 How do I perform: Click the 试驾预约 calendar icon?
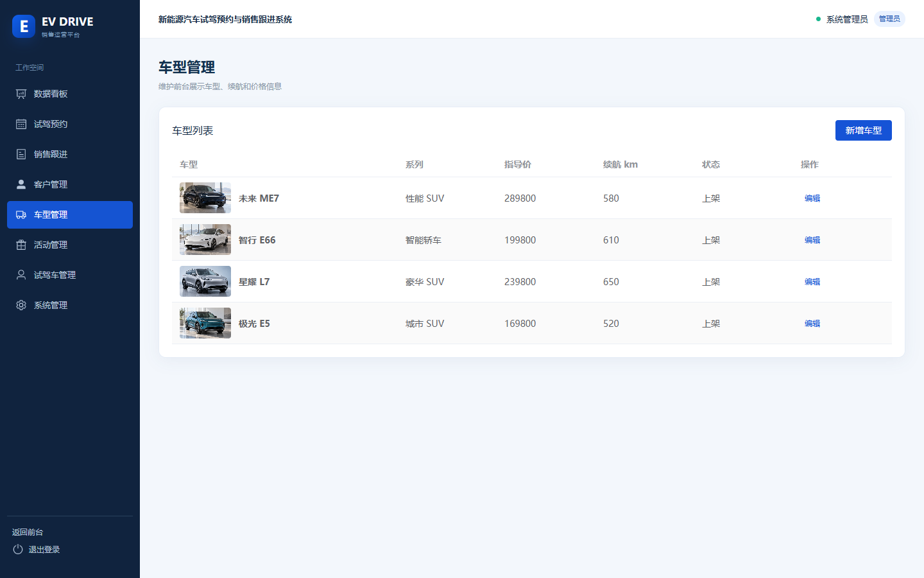pos(21,124)
